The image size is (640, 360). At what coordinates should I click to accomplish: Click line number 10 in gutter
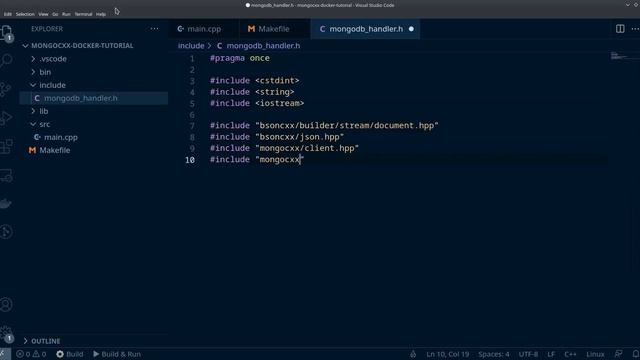pos(190,160)
